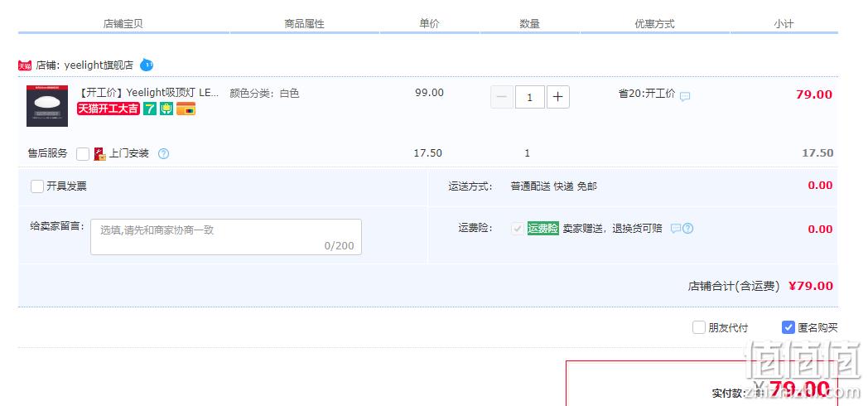
Task: Open the comment icon next to 省20:开工价
Action: [685, 96]
